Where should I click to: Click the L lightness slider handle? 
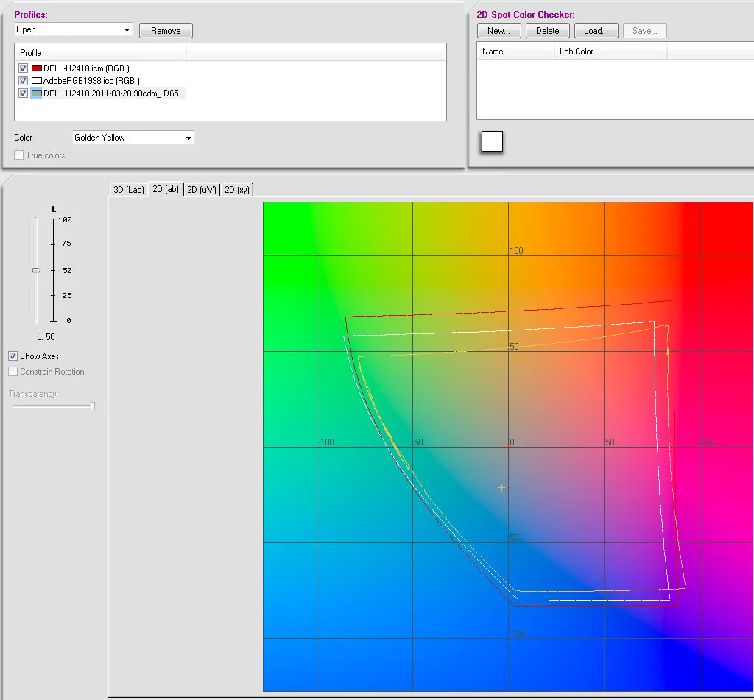coord(36,270)
